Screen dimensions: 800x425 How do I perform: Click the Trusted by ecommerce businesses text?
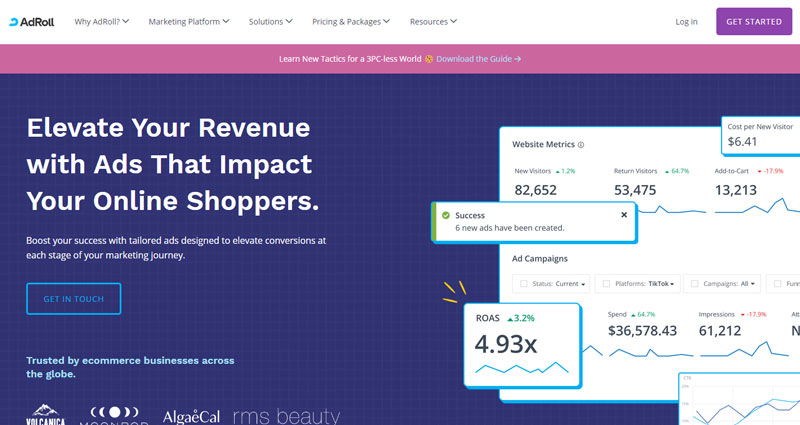click(x=130, y=367)
